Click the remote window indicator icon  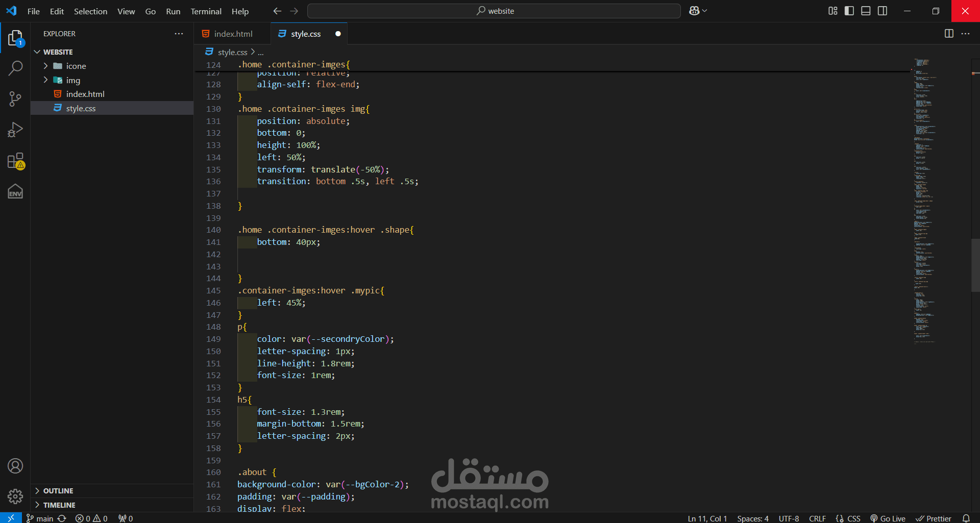coord(11,518)
